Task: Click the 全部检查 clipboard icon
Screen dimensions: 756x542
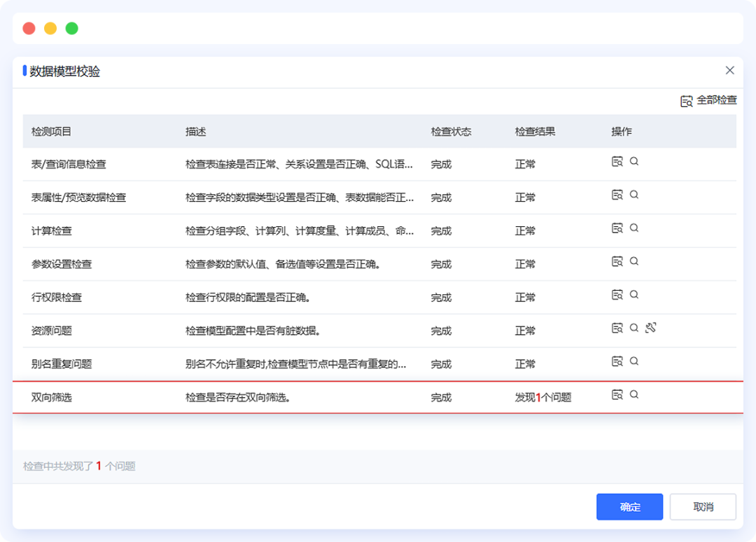Action: tap(687, 100)
